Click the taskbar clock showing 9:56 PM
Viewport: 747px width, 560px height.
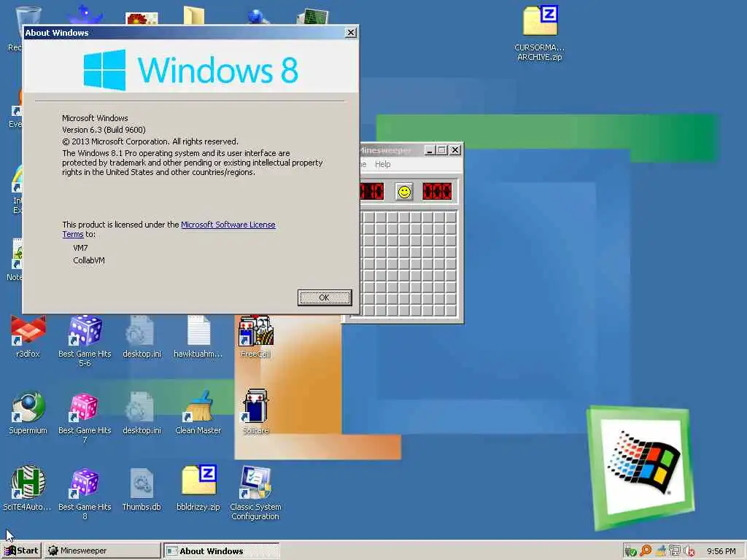(x=721, y=551)
